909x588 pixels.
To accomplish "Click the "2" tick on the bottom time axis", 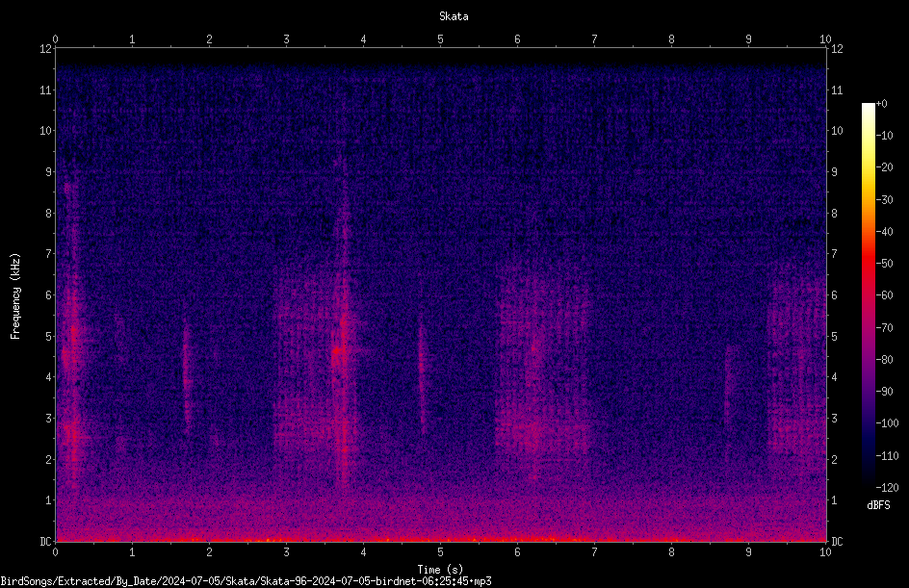I will [209, 552].
